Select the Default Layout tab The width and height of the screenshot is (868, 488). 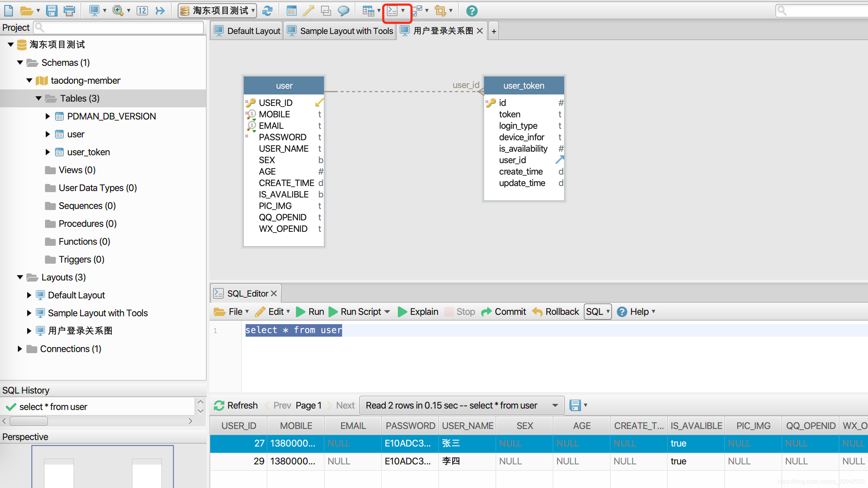click(x=247, y=31)
